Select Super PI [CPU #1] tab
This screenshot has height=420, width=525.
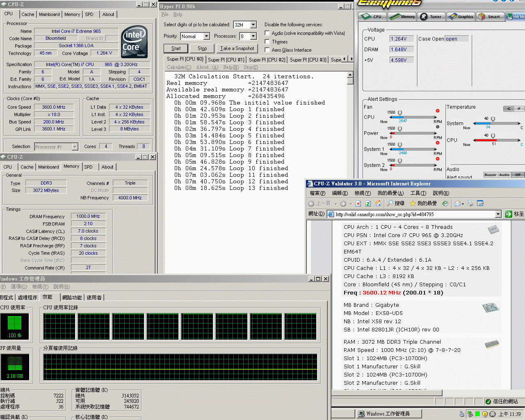point(226,60)
